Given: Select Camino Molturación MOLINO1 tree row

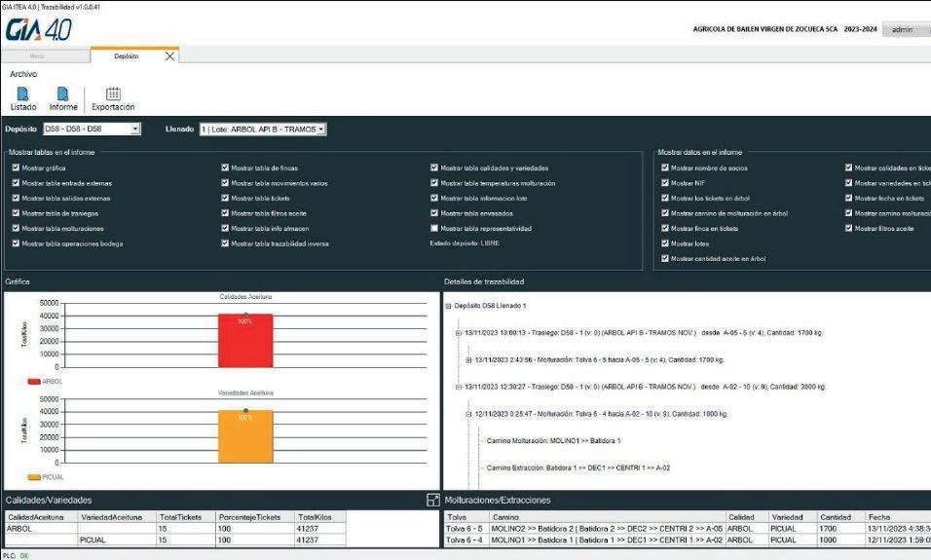Looking at the screenshot, I should tap(553, 440).
